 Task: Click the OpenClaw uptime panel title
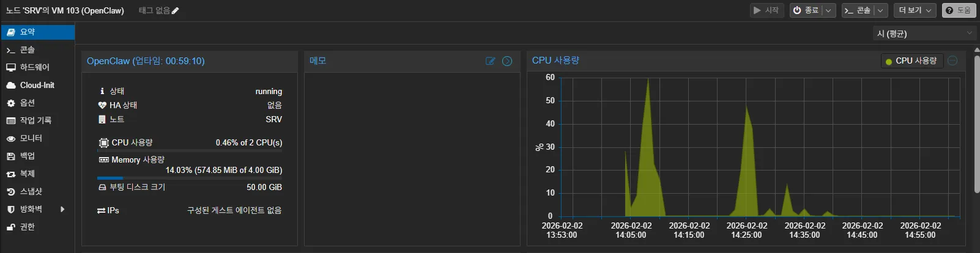(x=146, y=61)
